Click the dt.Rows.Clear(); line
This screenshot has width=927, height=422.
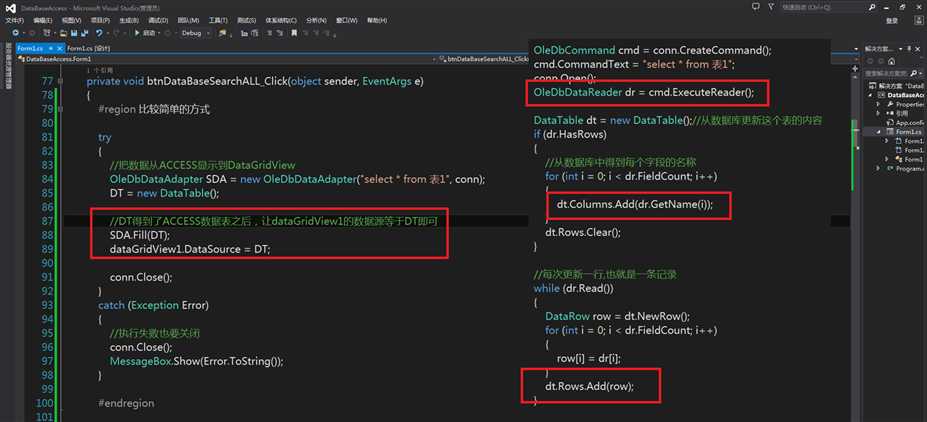click(x=583, y=232)
